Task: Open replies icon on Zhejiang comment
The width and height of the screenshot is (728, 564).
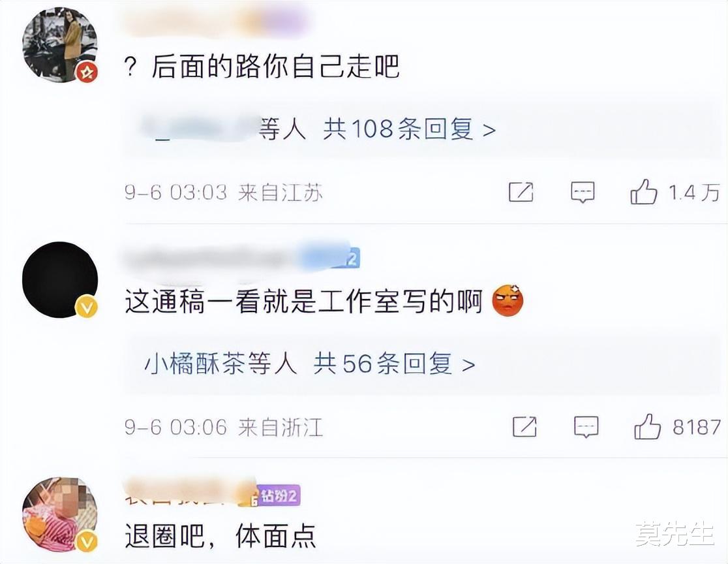Action: coord(586,426)
